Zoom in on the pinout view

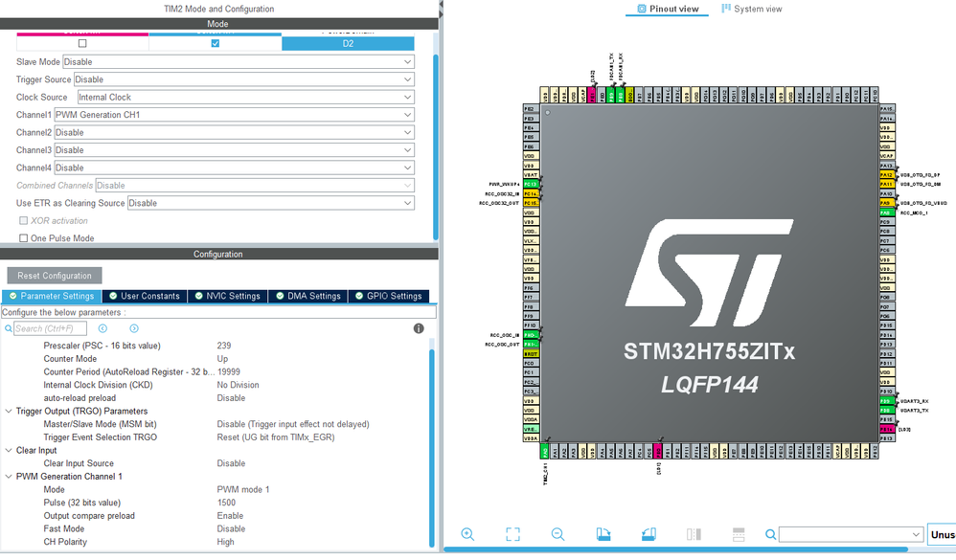click(x=467, y=534)
